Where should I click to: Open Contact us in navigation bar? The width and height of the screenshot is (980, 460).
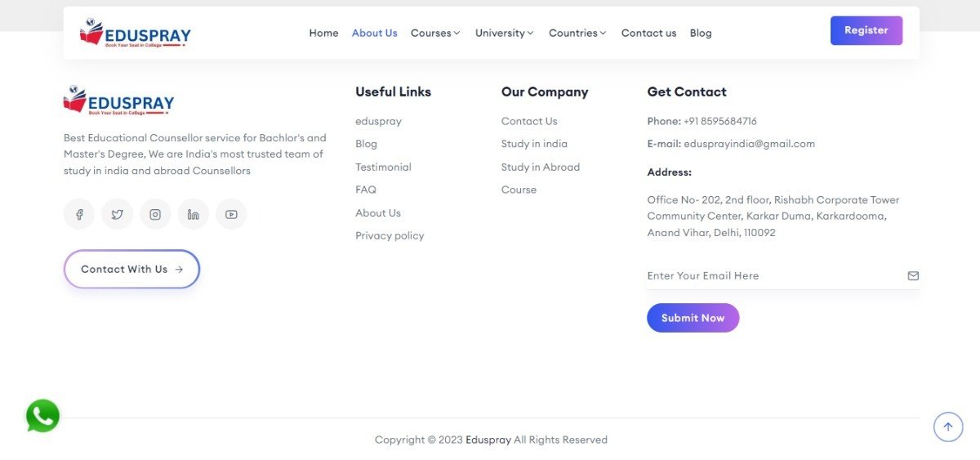point(648,33)
